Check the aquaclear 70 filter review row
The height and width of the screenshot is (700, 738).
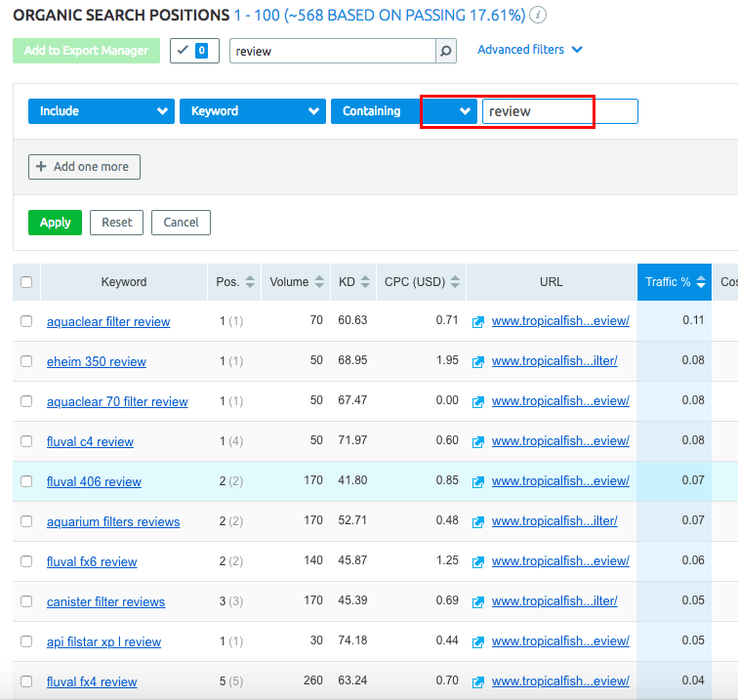26,401
